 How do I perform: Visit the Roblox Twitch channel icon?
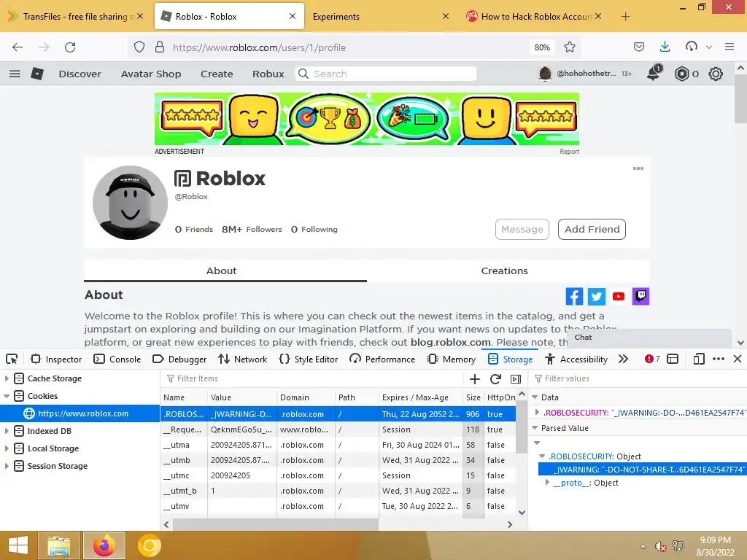[640, 296]
